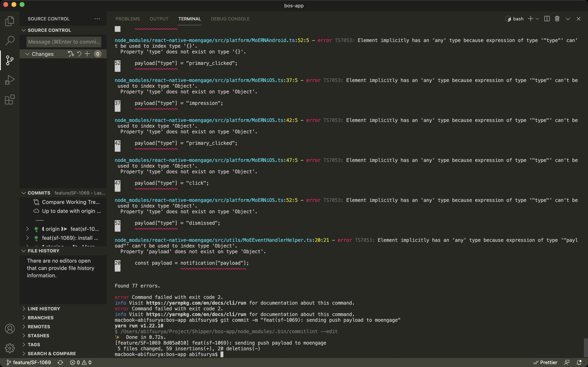Collapse the Changes group

(27, 54)
